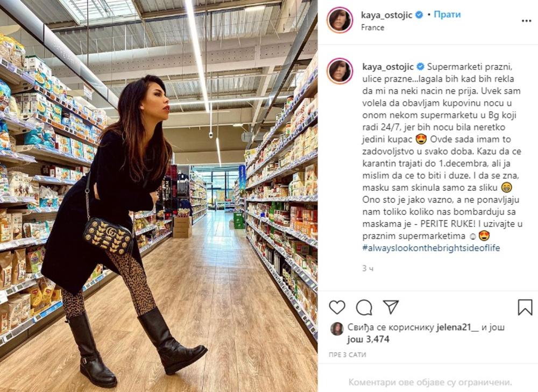Viewport: 538px width, 392px height.
Task: Like the post with the heart icon
Action: [337, 307]
